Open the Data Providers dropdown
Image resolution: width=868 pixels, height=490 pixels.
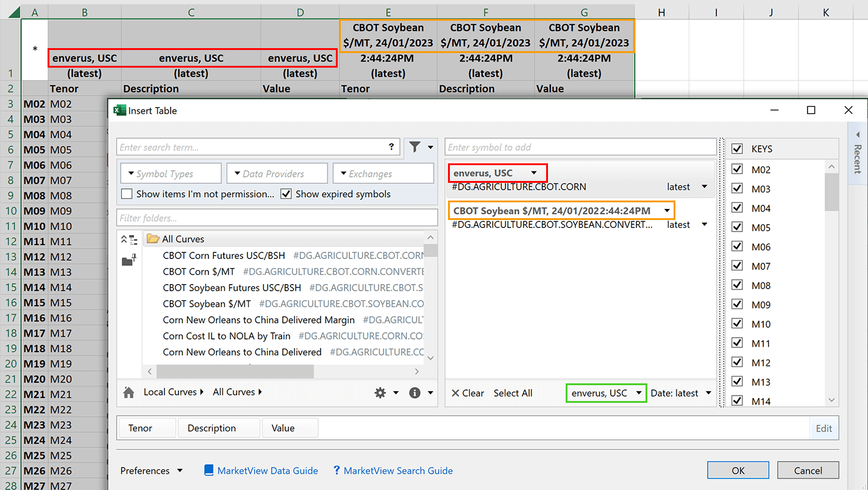coord(277,174)
